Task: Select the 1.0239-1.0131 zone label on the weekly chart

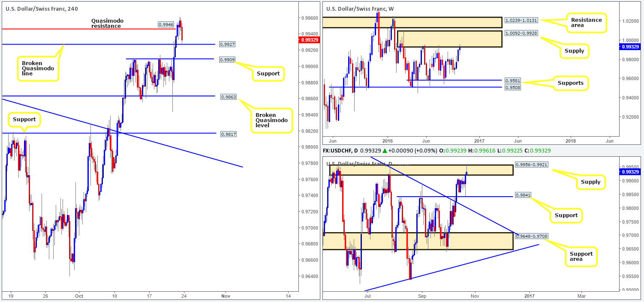Action: coord(522,20)
